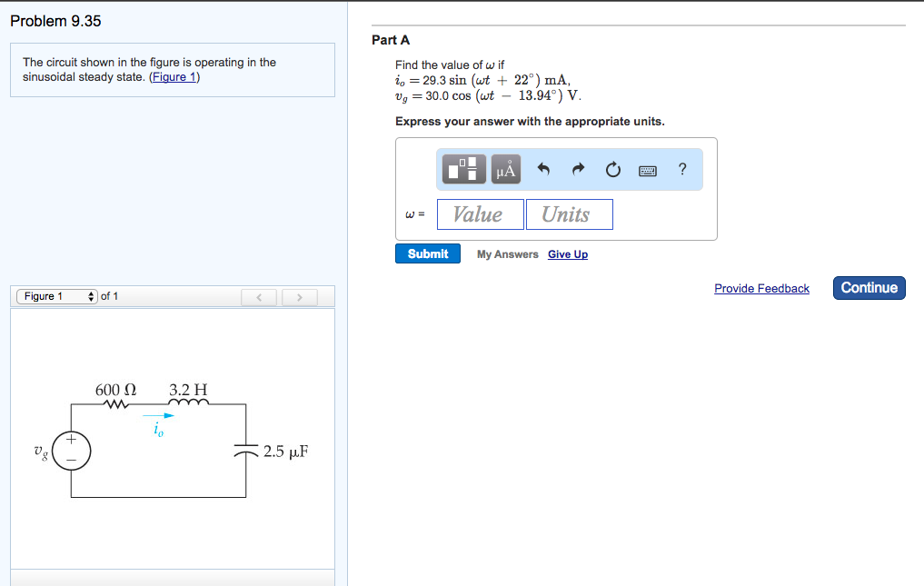Click the Give Up link
The height and width of the screenshot is (586, 924).
pos(568,254)
